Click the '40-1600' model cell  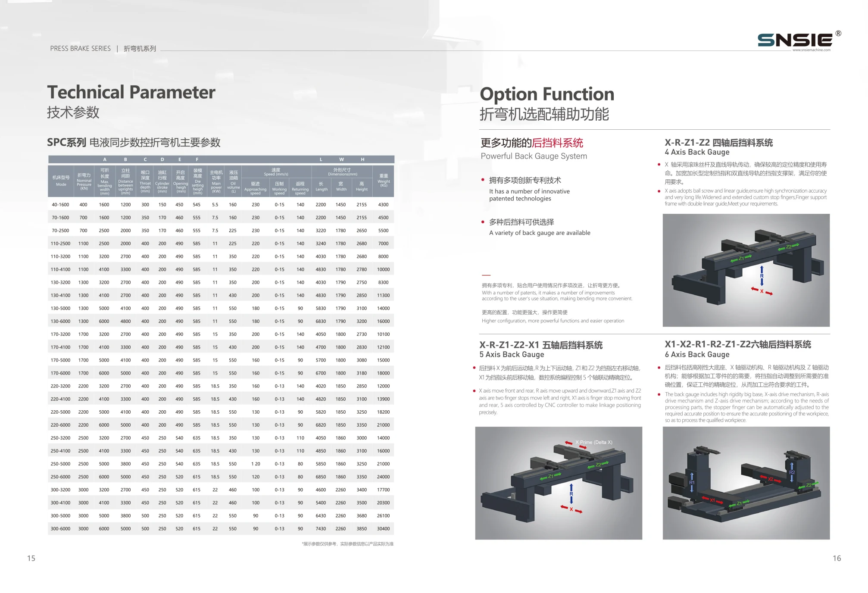point(60,205)
